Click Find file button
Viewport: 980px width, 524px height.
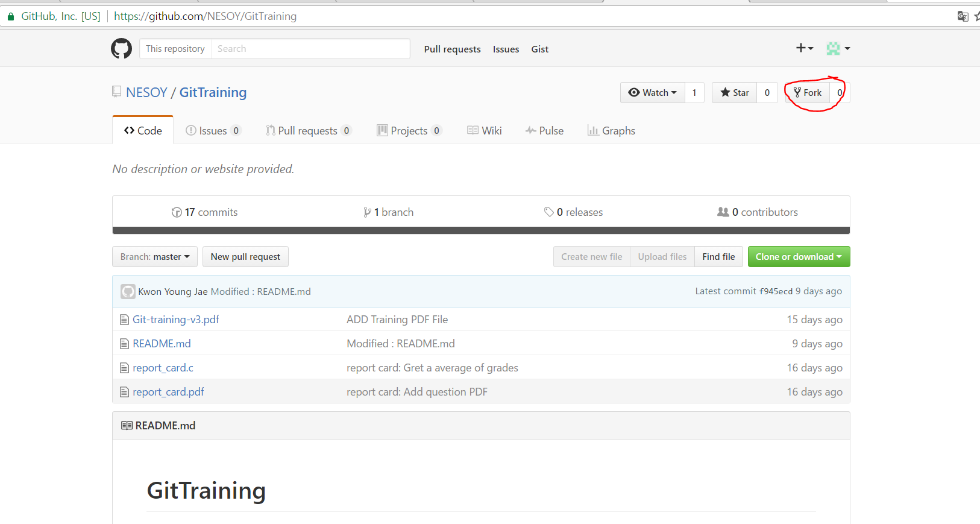[718, 257]
